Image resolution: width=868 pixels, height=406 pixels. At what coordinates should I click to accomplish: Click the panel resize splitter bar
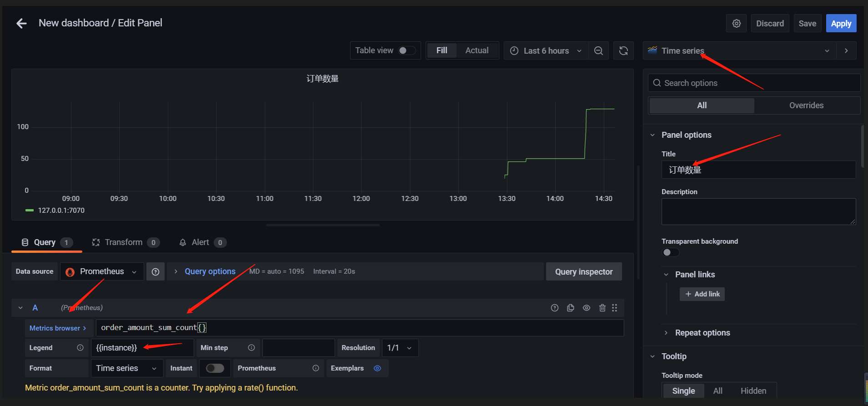pyautogui.click(x=323, y=225)
